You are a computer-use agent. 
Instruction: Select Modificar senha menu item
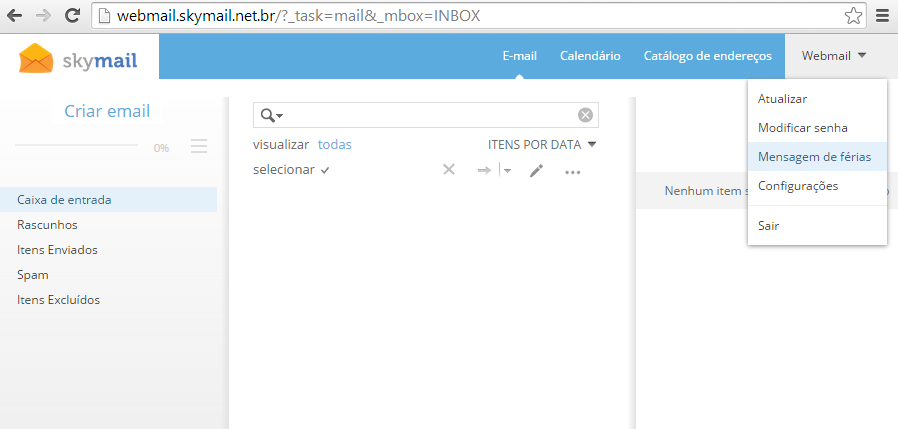[817, 128]
